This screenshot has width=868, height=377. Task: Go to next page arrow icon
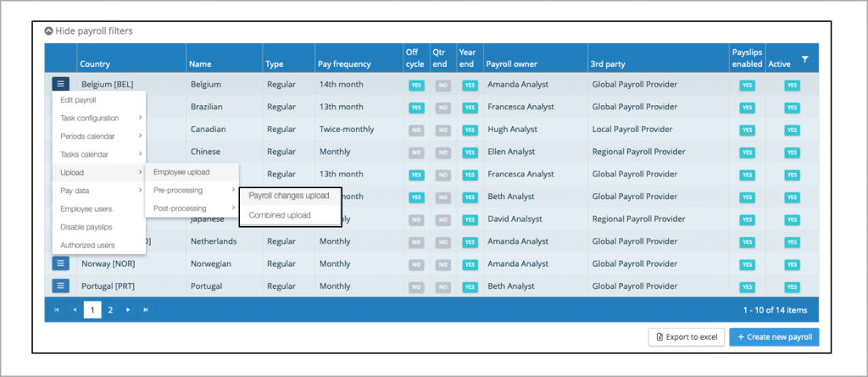pyautogui.click(x=128, y=310)
